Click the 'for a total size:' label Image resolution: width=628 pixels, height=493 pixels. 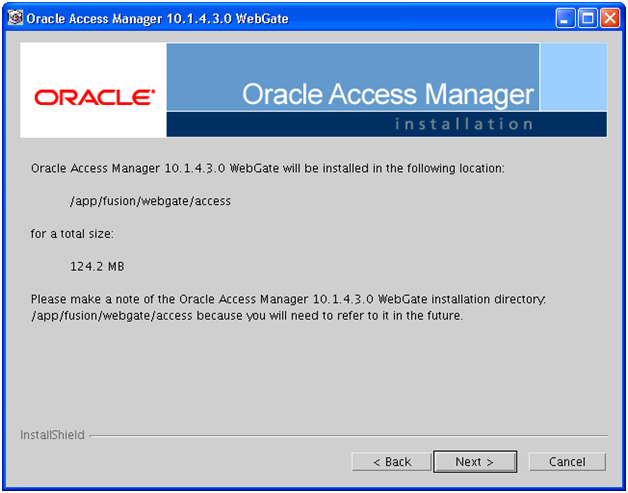(x=72, y=233)
